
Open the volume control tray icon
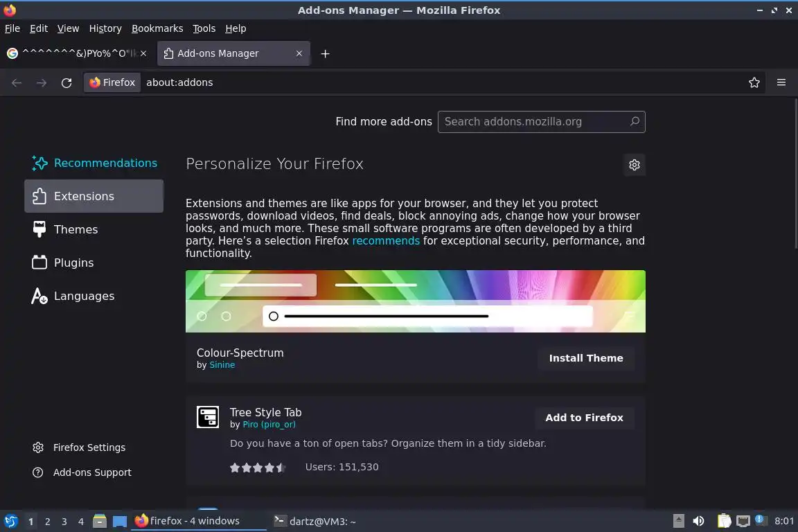pyautogui.click(x=698, y=521)
